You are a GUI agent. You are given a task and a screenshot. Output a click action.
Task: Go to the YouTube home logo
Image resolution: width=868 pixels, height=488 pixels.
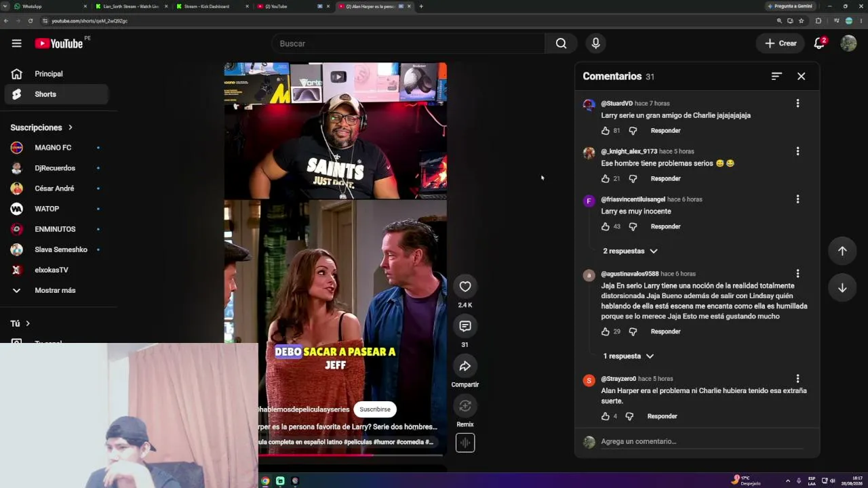pos(59,43)
